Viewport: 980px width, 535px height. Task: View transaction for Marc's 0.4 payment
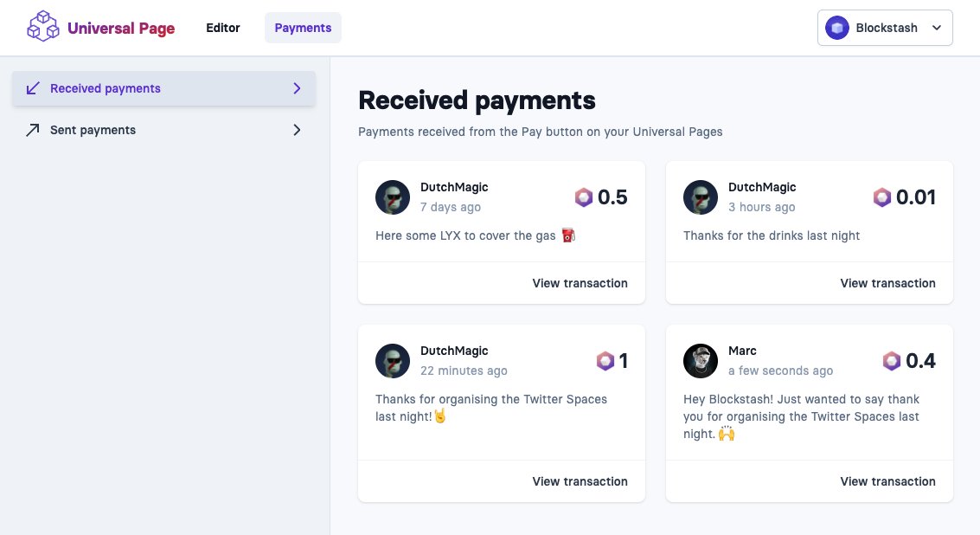tap(887, 481)
